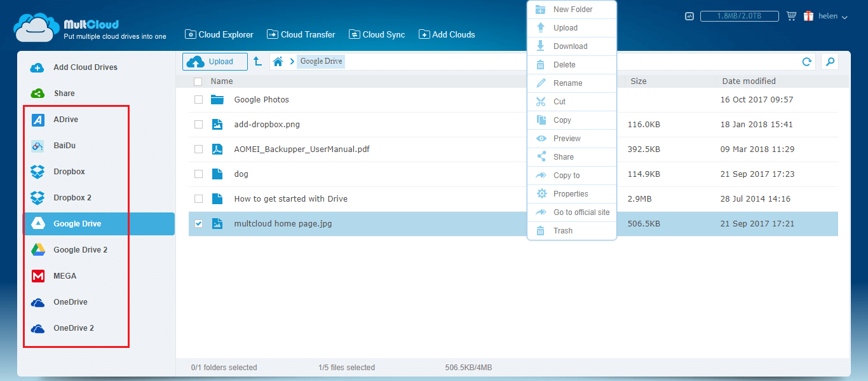The height and width of the screenshot is (381, 868).
Task: Select Copy to from context menu
Action: pyautogui.click(x=572, y=176)
